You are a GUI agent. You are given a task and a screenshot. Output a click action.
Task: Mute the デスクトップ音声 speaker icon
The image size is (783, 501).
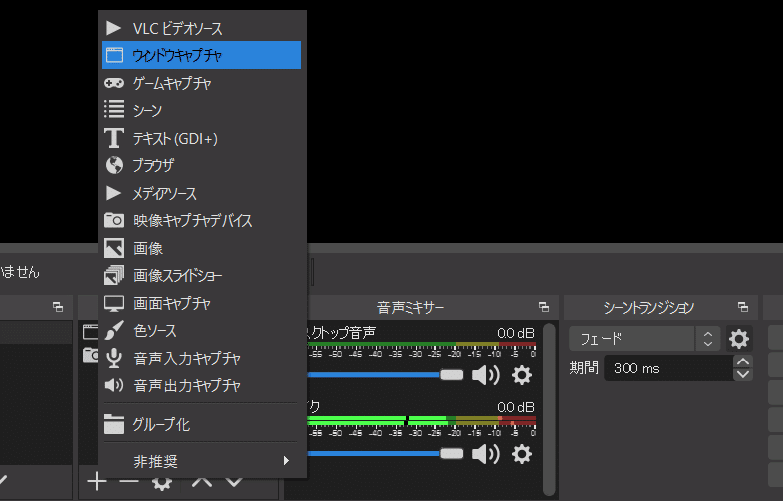[x=485, y=375]
